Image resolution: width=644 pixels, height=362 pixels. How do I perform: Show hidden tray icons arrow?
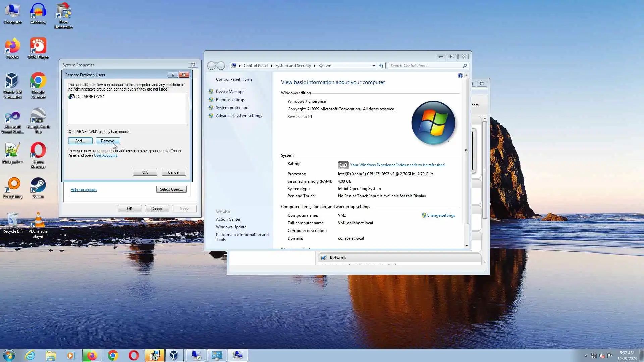click(x=586, y=356)
